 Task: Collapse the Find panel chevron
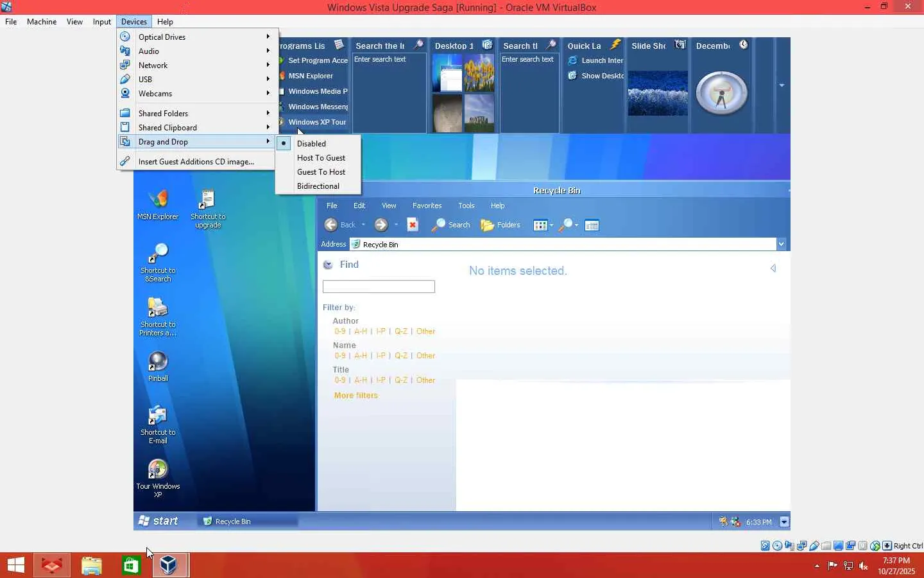point(328,265)
